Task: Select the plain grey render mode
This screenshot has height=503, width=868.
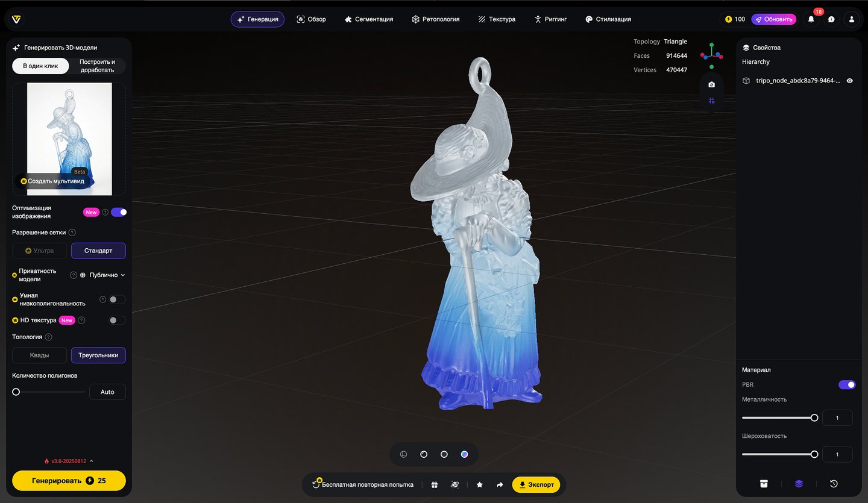Action: 444,454
